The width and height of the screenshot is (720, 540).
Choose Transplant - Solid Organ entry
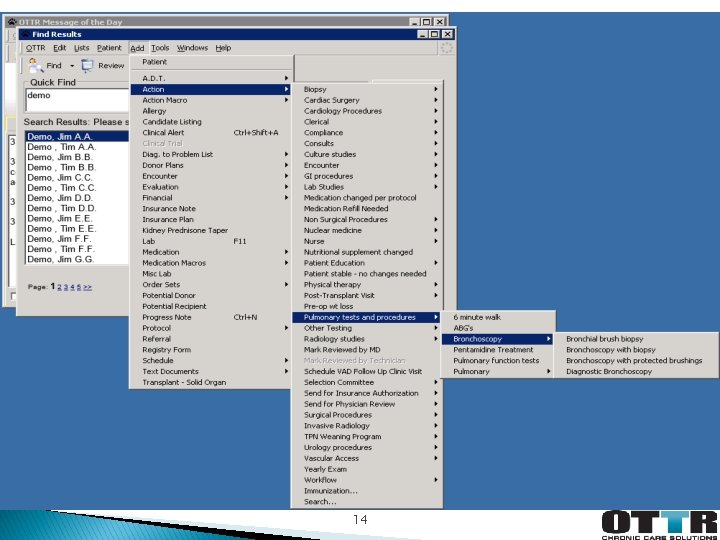[x=211, y=382]
